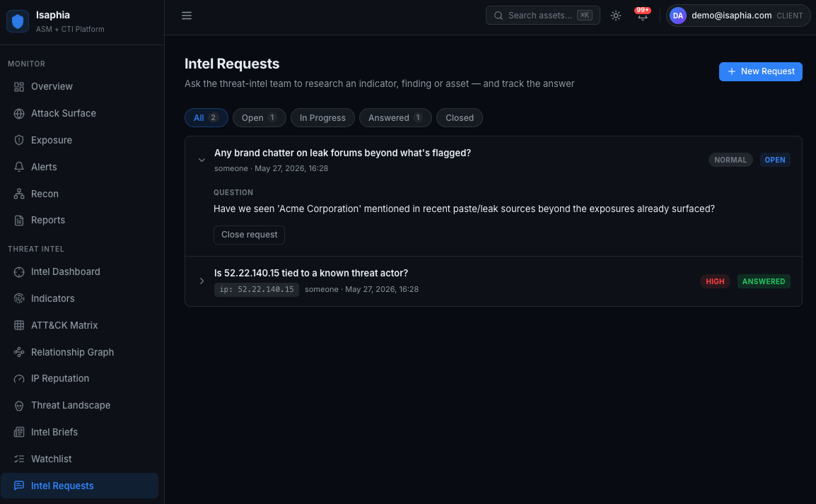The height and width of the screenshot is (504, 816).
Task: Filter by Answered requests
Action: [395, 118]
